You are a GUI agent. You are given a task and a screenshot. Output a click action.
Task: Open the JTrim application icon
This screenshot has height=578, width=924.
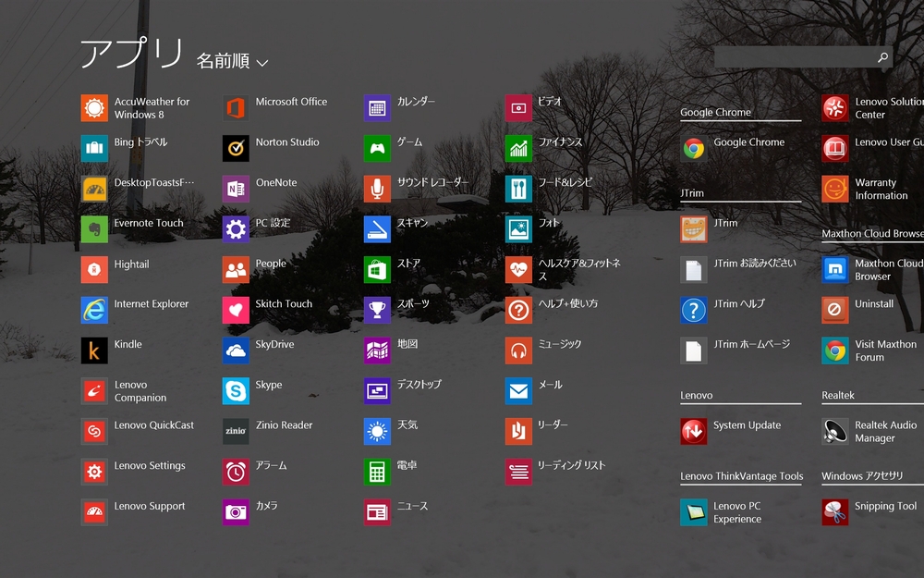[x=694, y=229]
